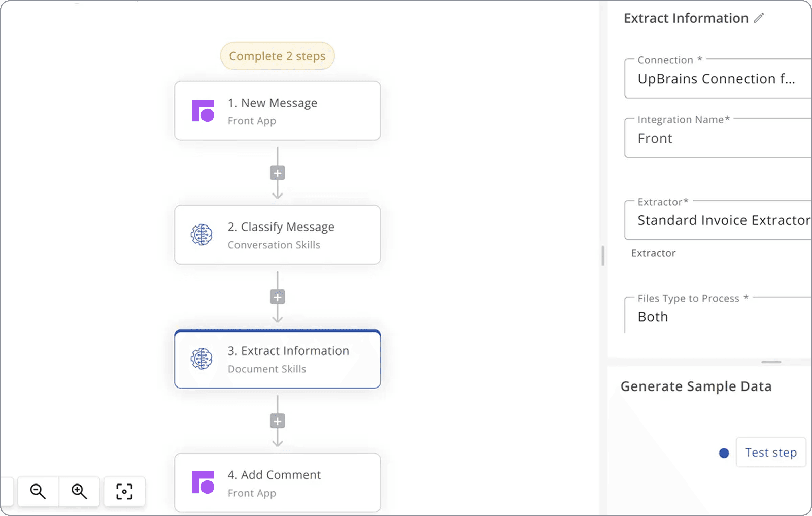Click brain icon in Classify Message step

201,235
